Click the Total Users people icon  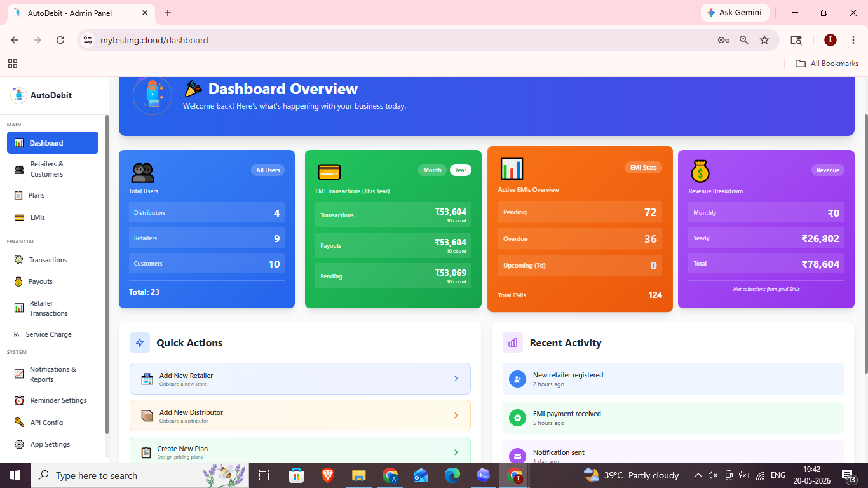coord(143,172)
